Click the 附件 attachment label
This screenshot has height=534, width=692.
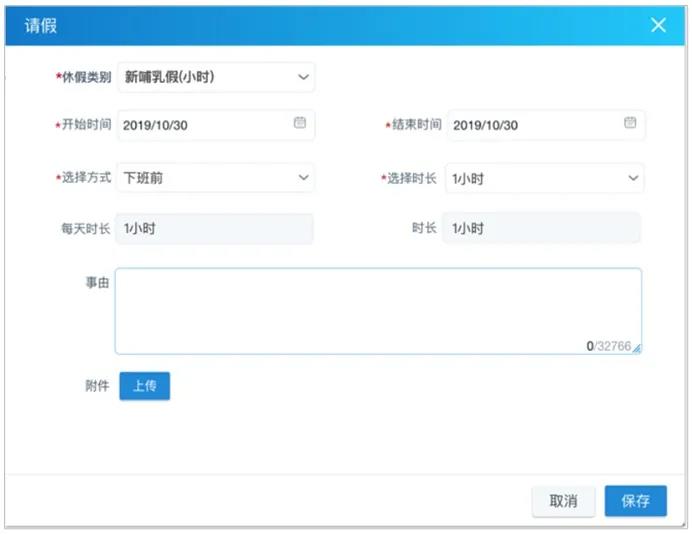pos(97,386)
